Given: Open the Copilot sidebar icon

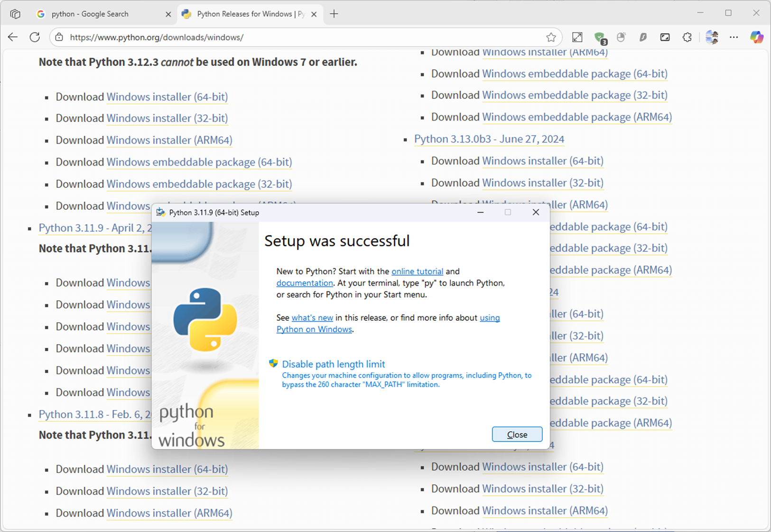Looking at the screenshot, I should coord(757,37).
